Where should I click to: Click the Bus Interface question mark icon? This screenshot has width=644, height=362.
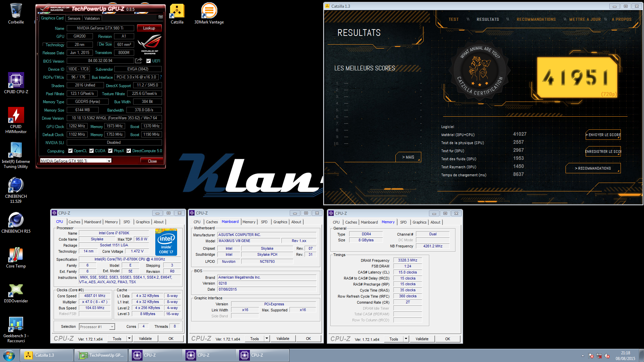point(161,77)
